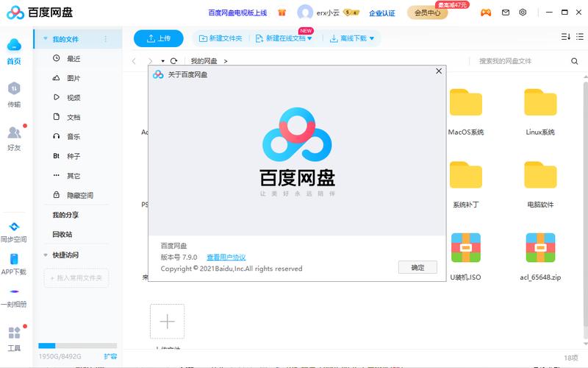Refresh the file list

coord(173,61)
